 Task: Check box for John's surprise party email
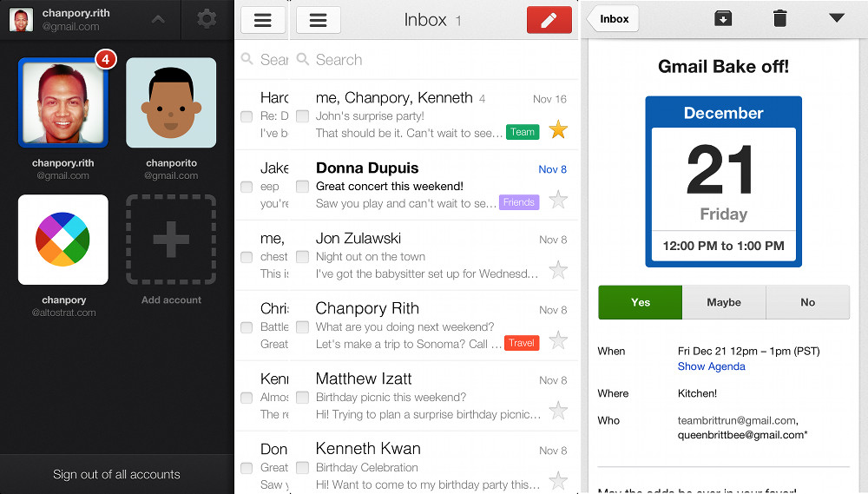302,116
